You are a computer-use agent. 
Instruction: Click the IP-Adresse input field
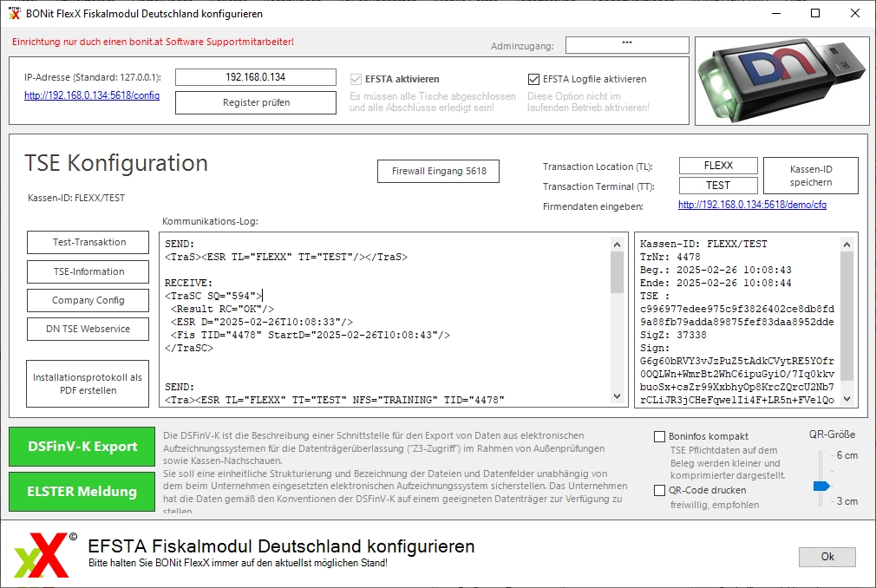pyautogui.click(x=256, y=77)
